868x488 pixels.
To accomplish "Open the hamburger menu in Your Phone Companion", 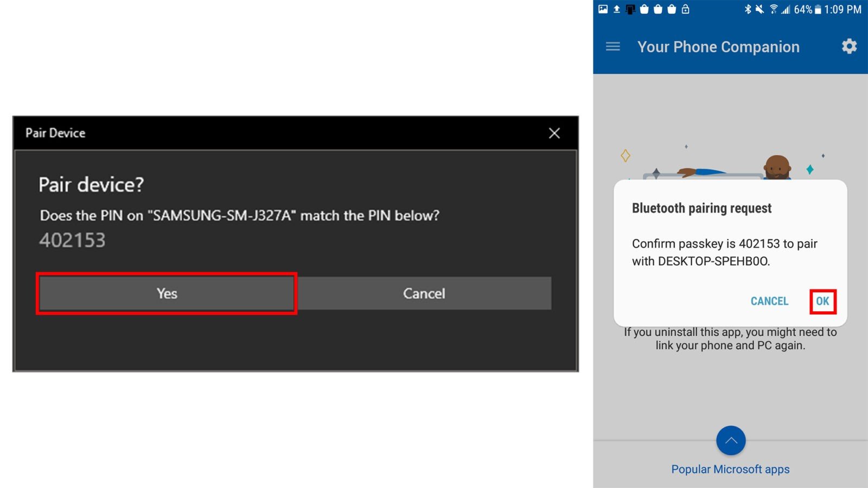I will point(613,47).
